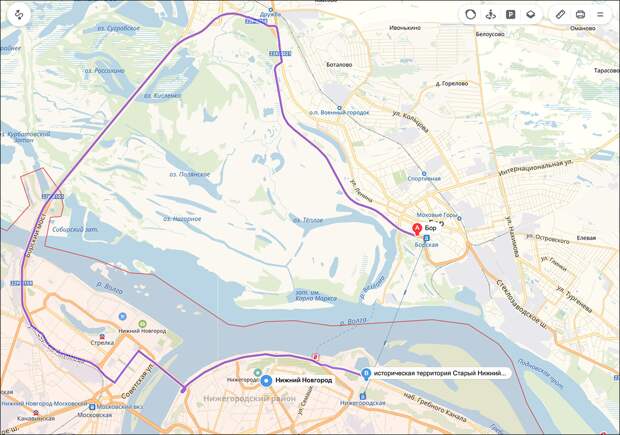Click the Стеклозаводское ш. road label
This screenshot has width=620, height=435.
(522, 304)
